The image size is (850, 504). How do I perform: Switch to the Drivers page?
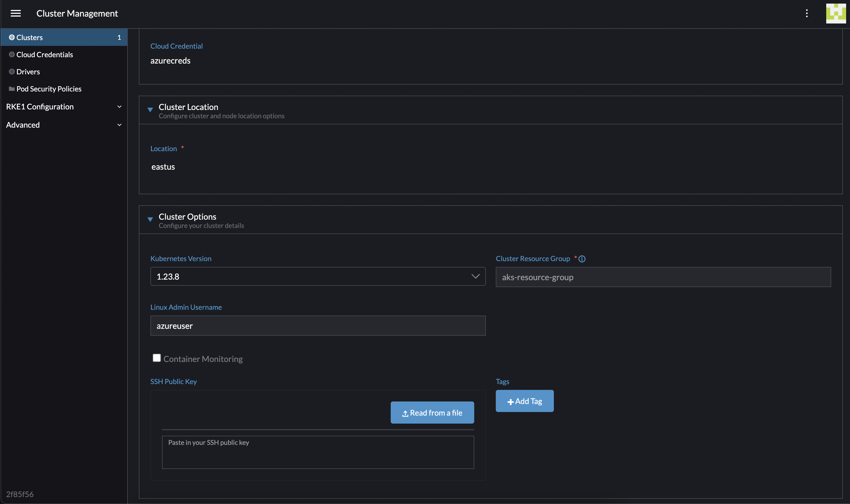[x=28, y=72]
